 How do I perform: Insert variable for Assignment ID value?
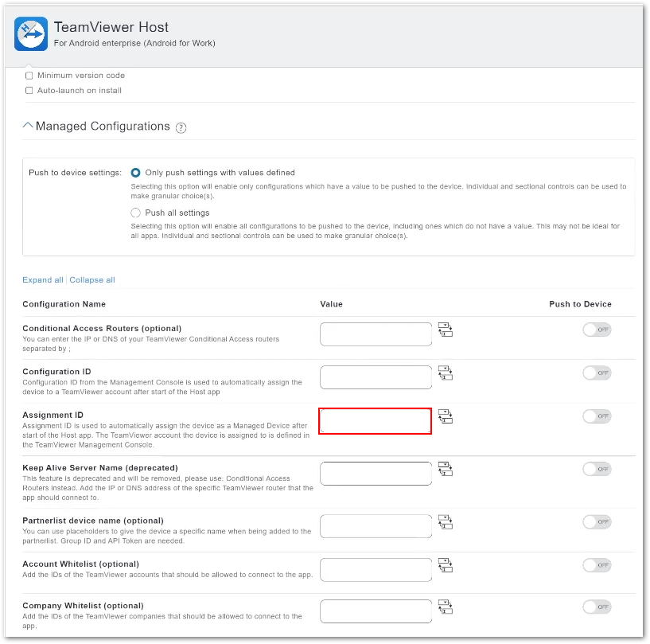pyautogui.click(x=445, y=416)
